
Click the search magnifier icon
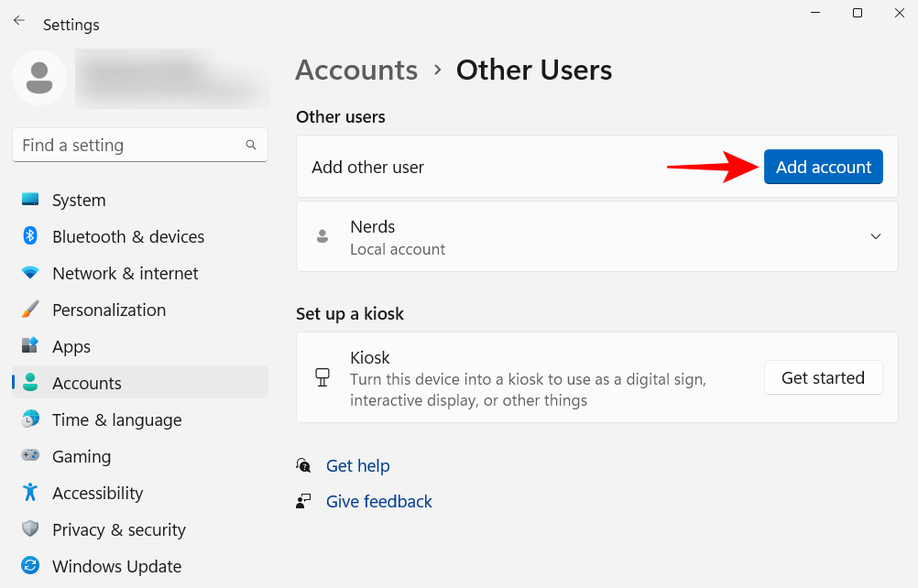pos(251,145)
